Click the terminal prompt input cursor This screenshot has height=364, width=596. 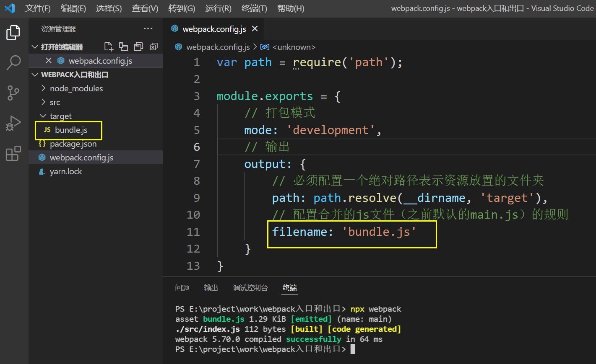click(353, 349)
